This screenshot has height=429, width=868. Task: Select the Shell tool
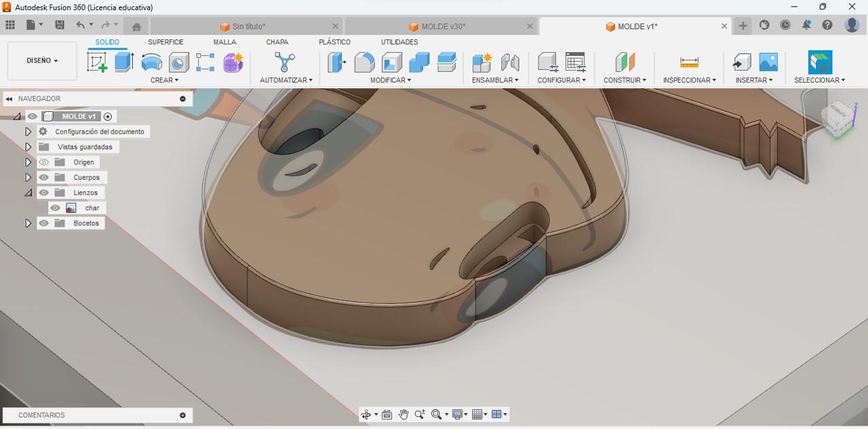click(x=392, y=62)
